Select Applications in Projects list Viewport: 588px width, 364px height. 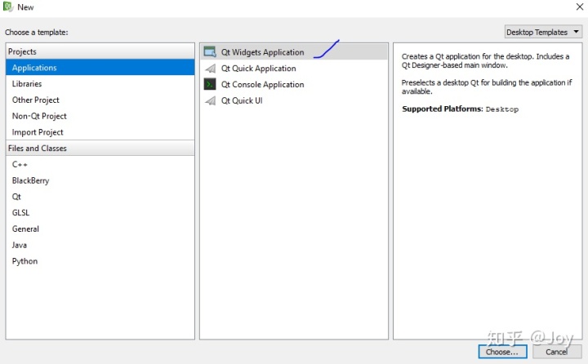[x=100, y=68]
